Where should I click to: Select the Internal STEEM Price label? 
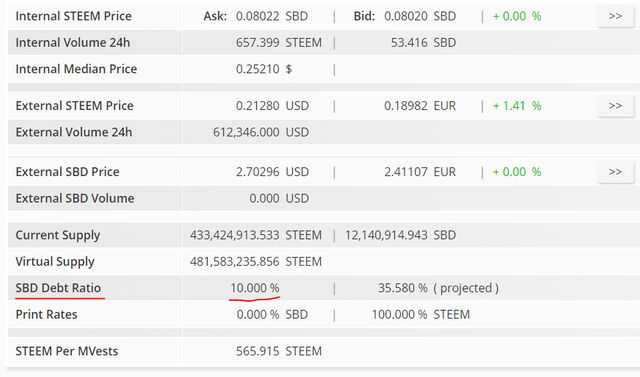(x=73, y=16)
